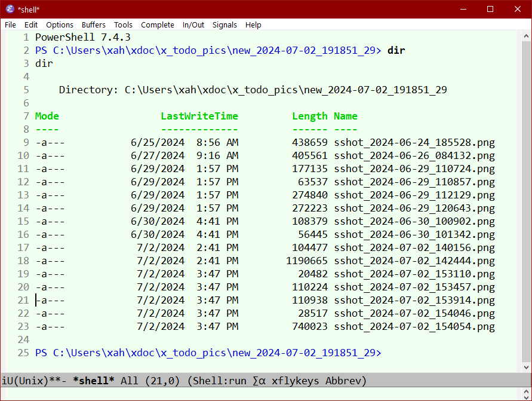Maximize the *shell* window

tap(490, 9)
